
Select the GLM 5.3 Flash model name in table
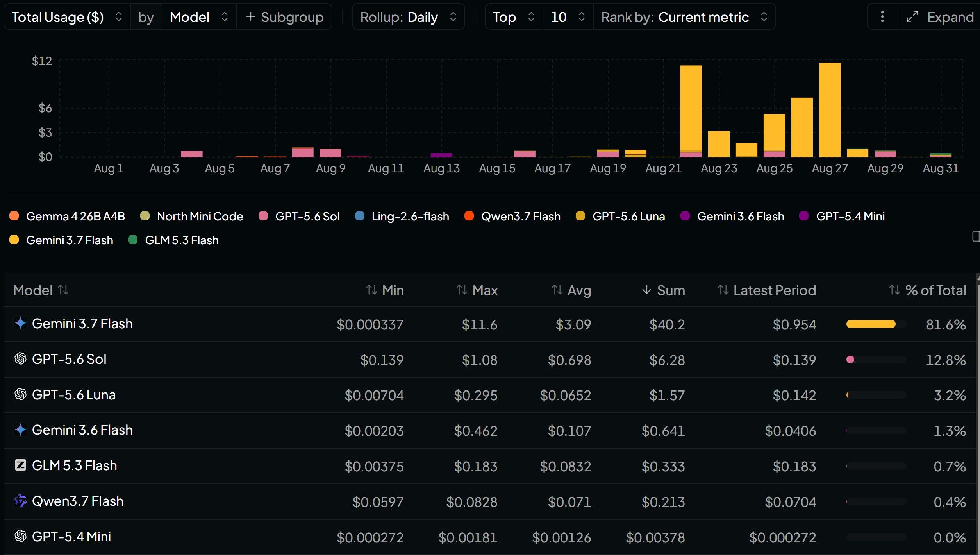[75, 465]
